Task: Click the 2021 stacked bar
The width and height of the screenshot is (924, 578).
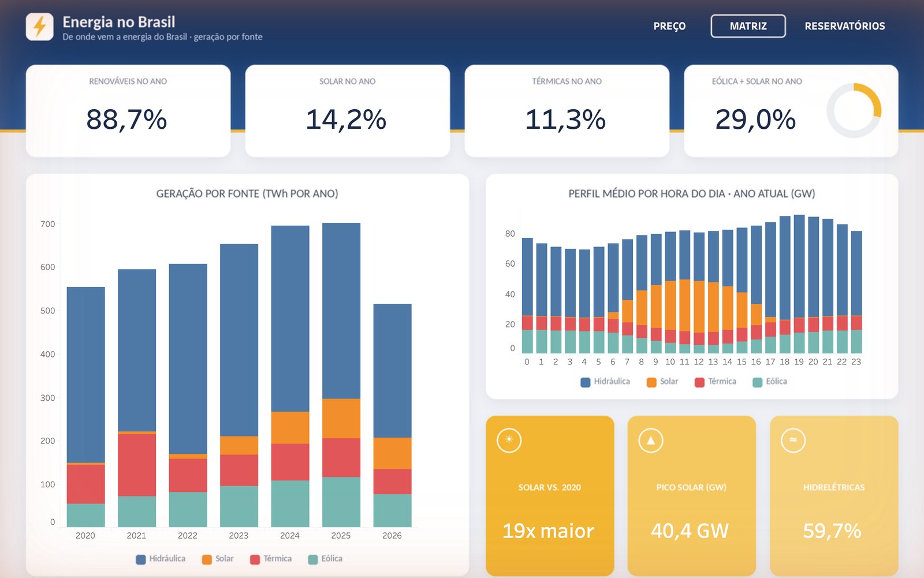Action: (x=137, y=398)
